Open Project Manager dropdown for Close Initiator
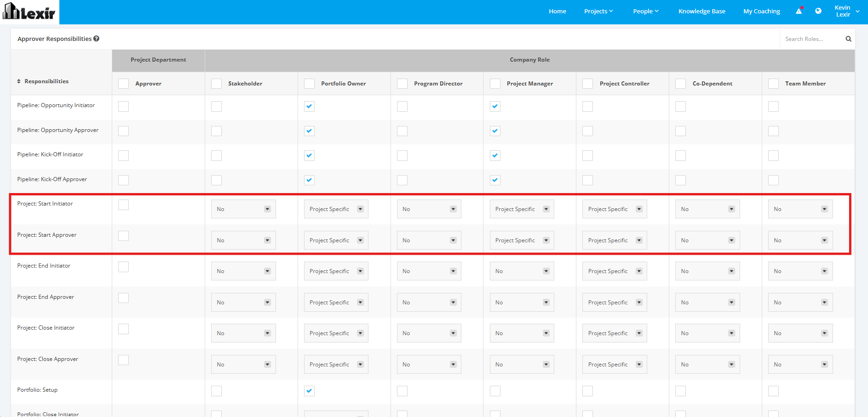868x417 pixels. point(522,333)
